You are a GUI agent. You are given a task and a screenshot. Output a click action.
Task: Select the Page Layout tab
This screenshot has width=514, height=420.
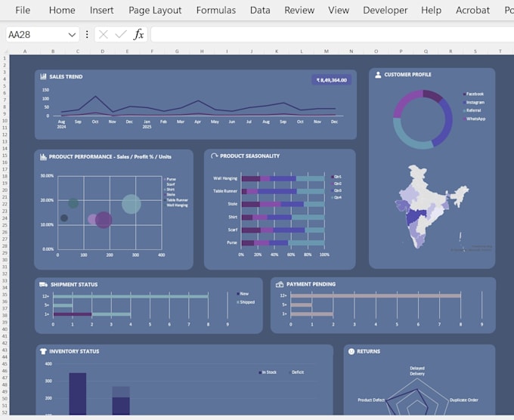click(155, 10)
